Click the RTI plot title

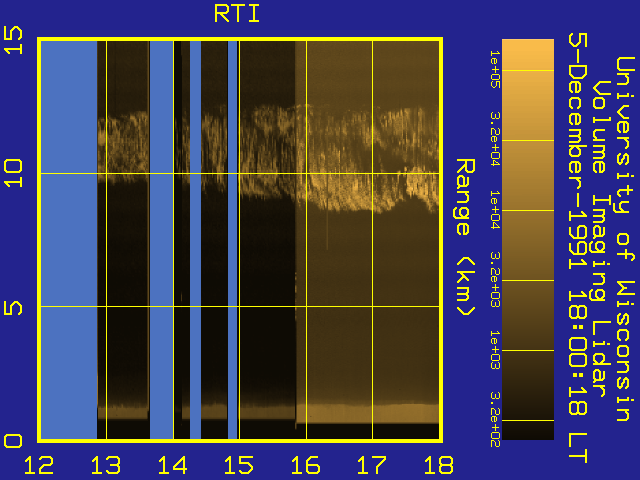click(237, 14)
